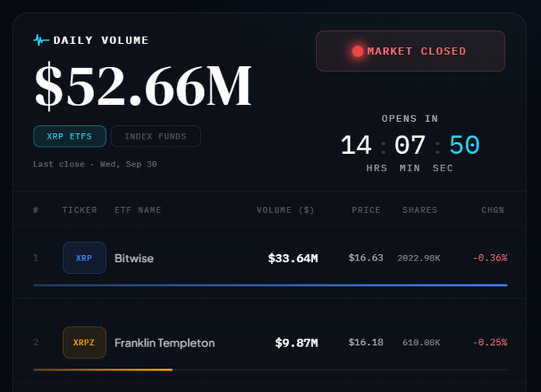The image size is (541, 392).
Task: Sort by PRICE column header
Action: pos(366,210)
